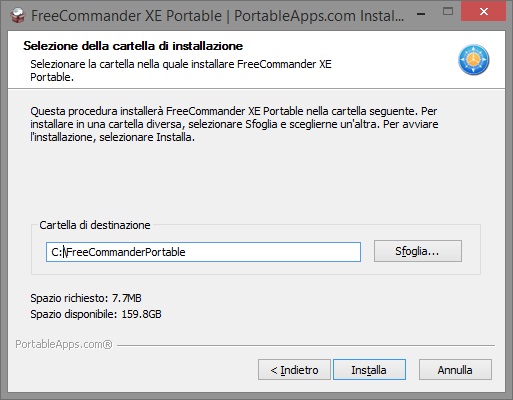Click the Spazio richiesto 7.7MB text
513x400 pixels.
[x=86, y=298]
